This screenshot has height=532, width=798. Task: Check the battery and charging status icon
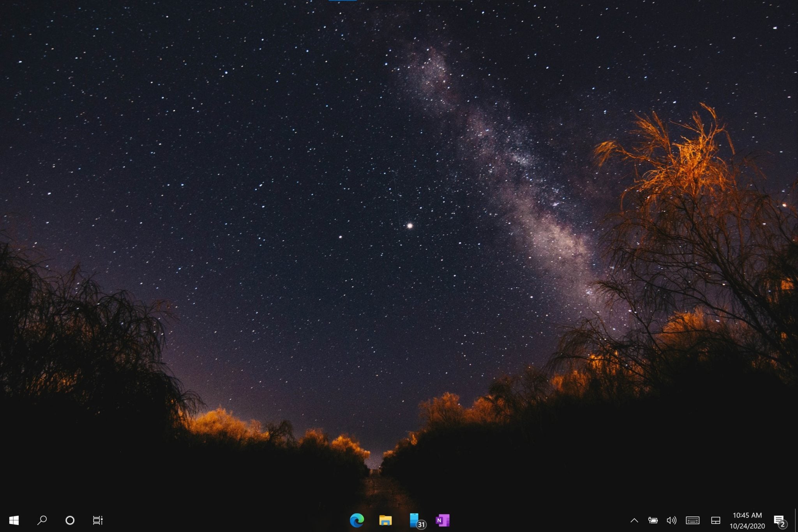click(x=654, y=520)
